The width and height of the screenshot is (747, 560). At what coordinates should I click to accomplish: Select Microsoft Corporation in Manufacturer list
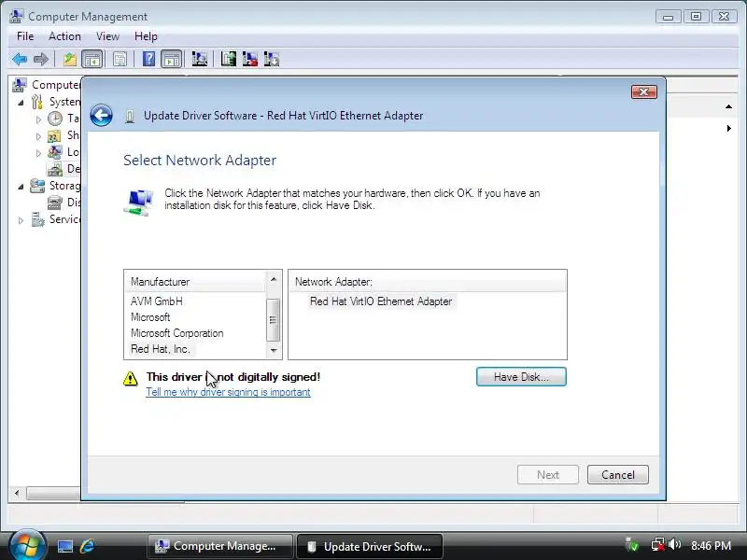click(176, 333)
